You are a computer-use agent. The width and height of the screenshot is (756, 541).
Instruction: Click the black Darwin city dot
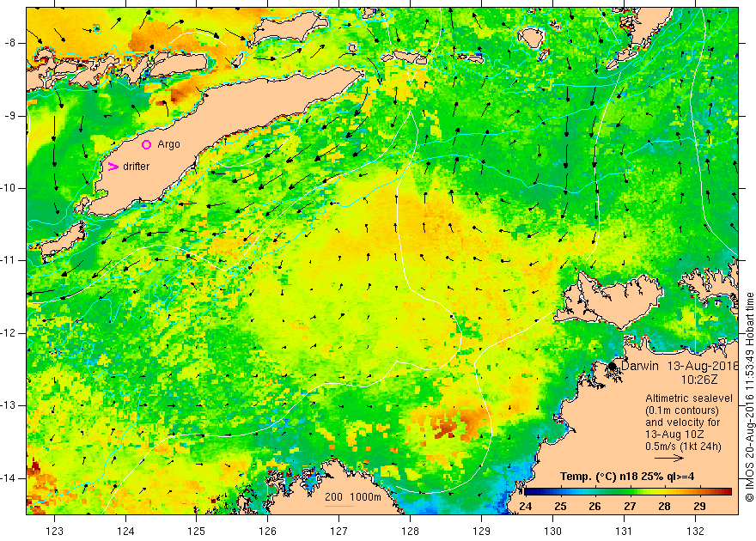coord(613,366)
